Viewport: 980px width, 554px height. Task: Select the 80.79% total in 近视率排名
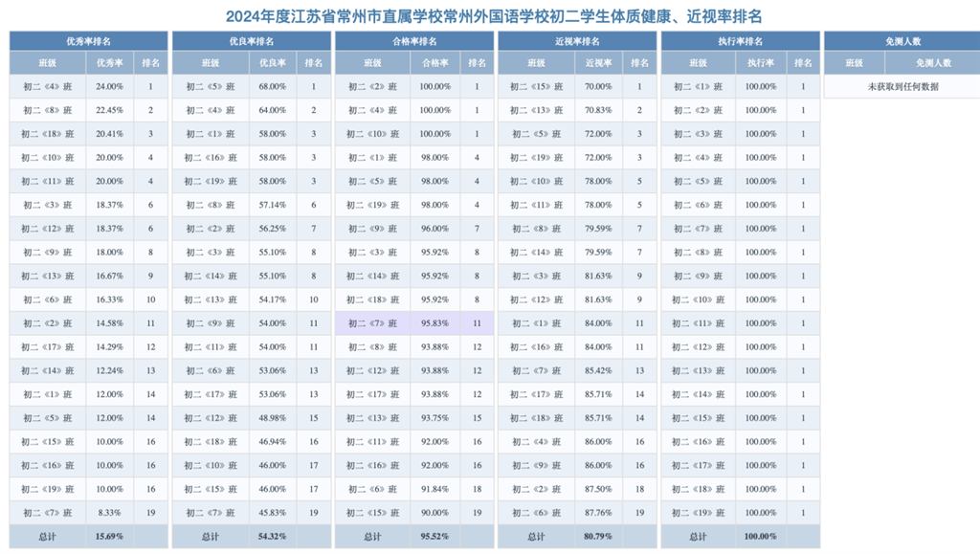[x=597, y=537]
